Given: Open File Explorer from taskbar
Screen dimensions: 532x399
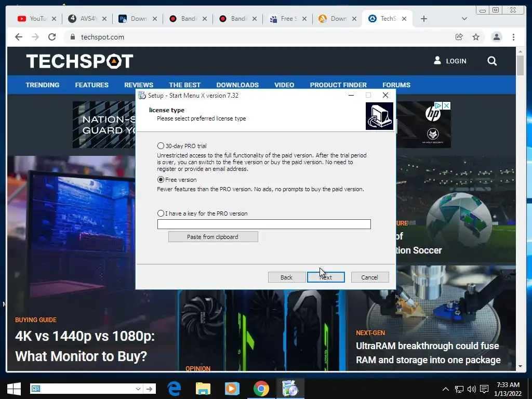Looking at the screenshot, I should [203, 389].
